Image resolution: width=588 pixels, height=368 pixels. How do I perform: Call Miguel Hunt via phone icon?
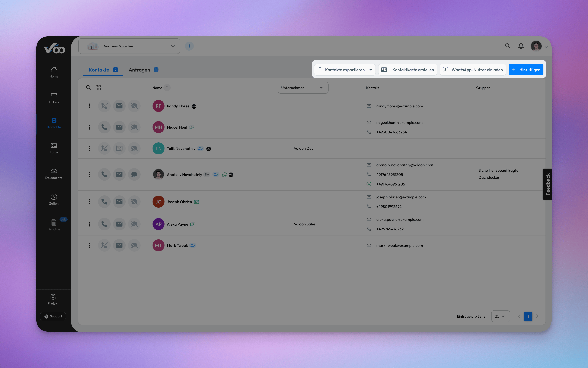click(x=104, y=127)
